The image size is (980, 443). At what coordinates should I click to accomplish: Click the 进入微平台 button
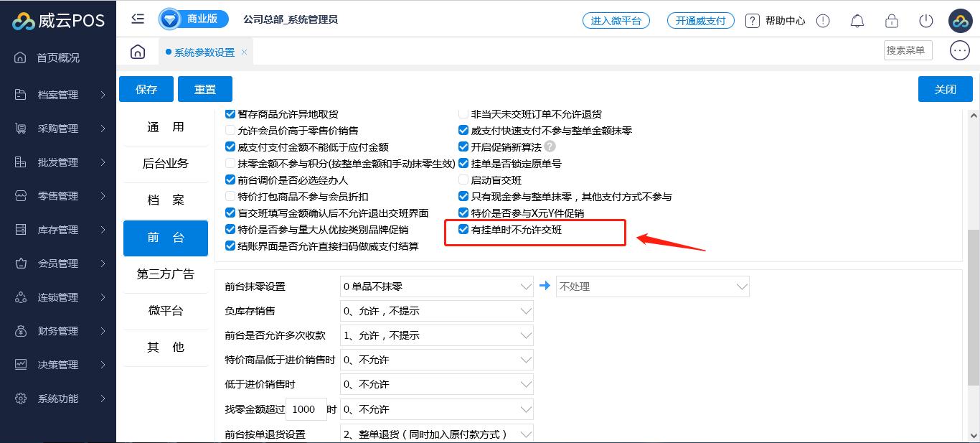(x=616, y=21)
